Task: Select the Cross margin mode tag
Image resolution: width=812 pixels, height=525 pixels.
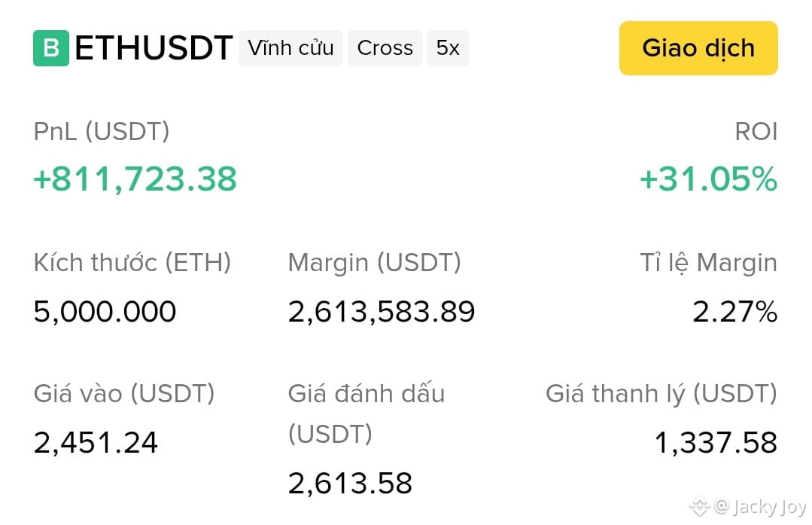Action: click(x=385, y=48)
